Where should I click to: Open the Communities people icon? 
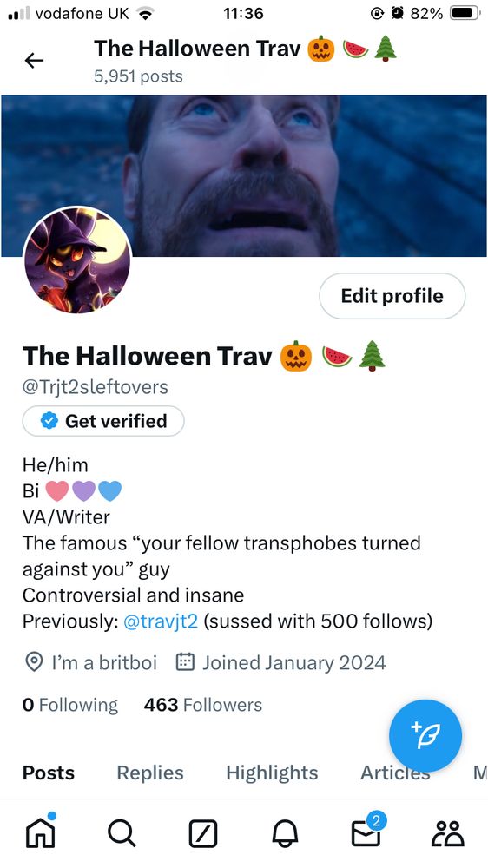click(449, 833)
